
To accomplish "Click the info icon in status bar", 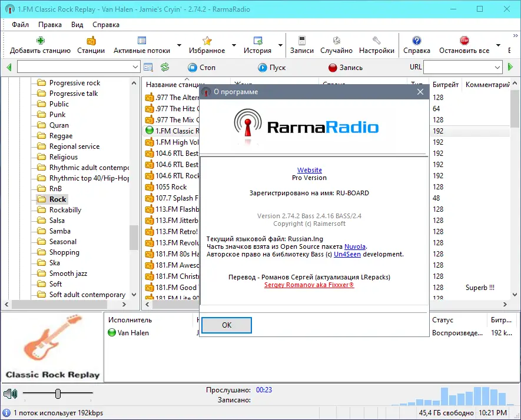I will [x=6, y=413].
